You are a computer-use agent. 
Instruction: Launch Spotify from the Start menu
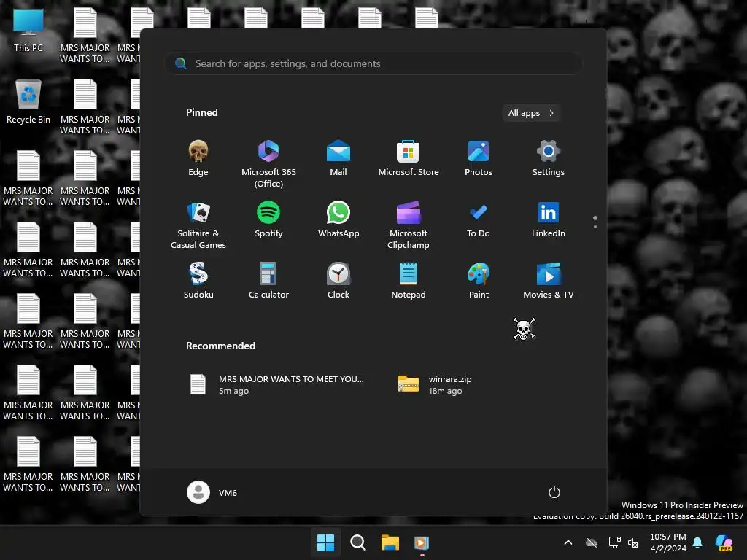click(268, 220)
